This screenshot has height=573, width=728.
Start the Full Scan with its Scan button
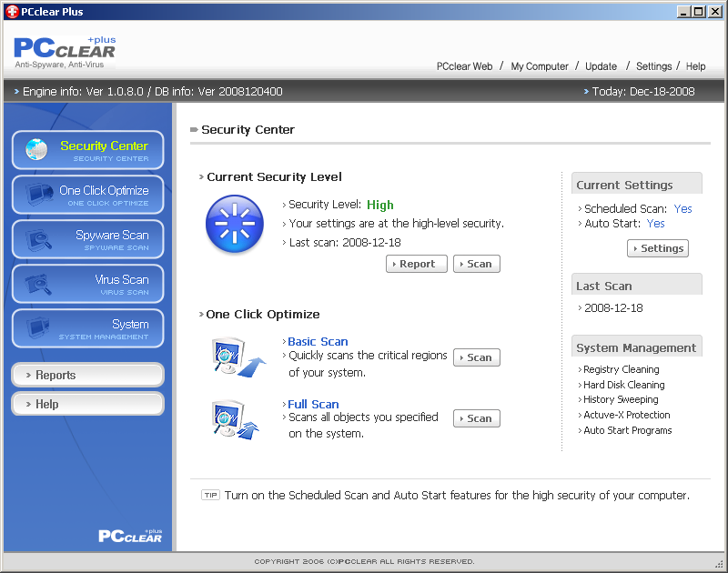tap(477, 418)
